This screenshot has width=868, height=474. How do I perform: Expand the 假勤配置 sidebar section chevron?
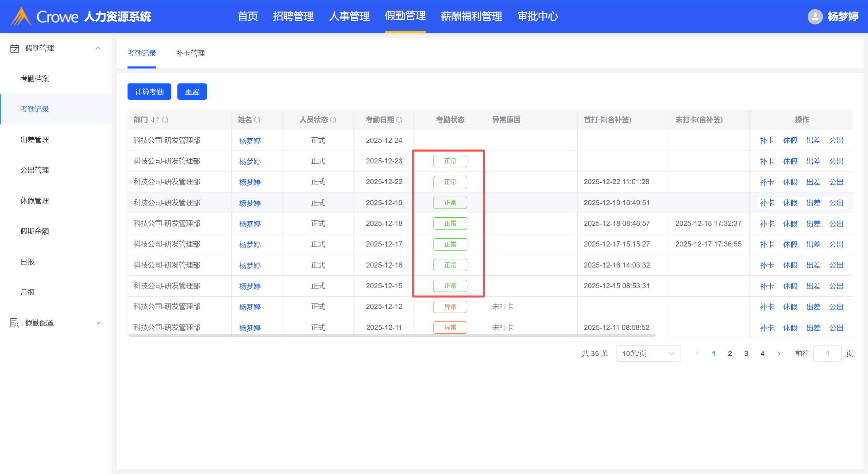click(98, 323)
